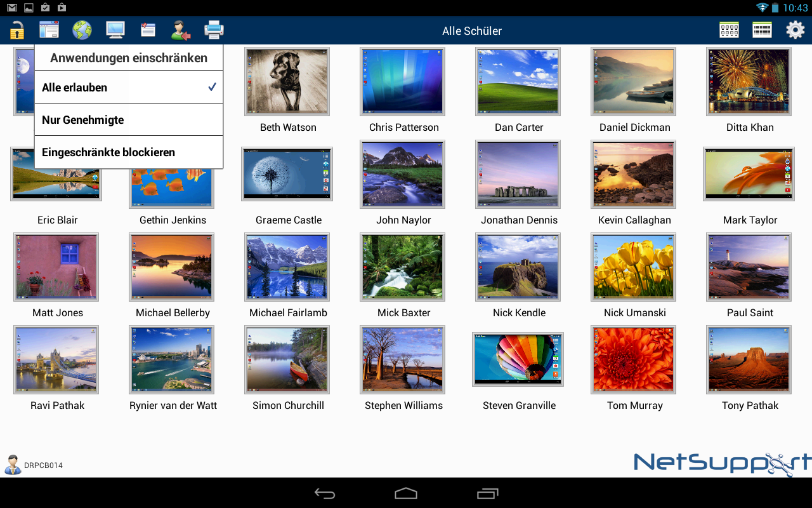Select Simon Churchill's canoe lake thumbnail
The image size is (812, 508).
pyautogui.click(x=287, y=359)
